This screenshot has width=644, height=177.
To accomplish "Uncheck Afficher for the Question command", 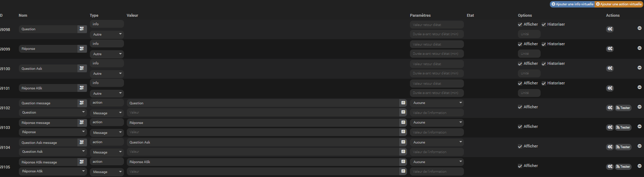I will point(520,25).
